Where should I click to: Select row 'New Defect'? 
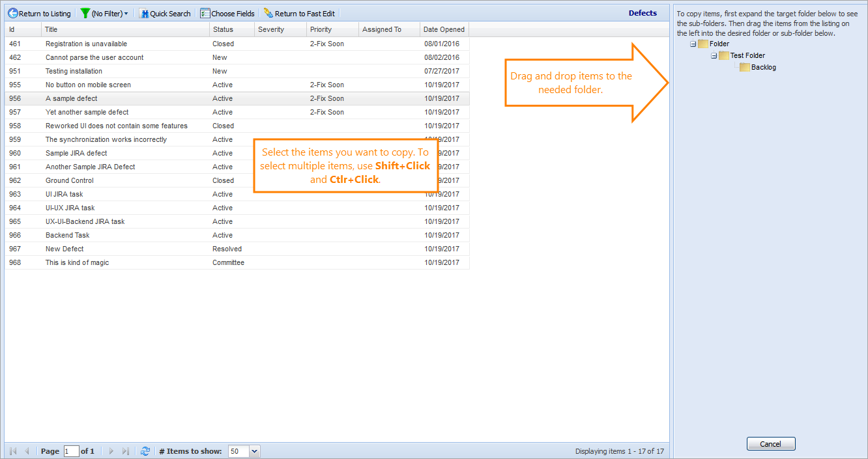(237, 249)
